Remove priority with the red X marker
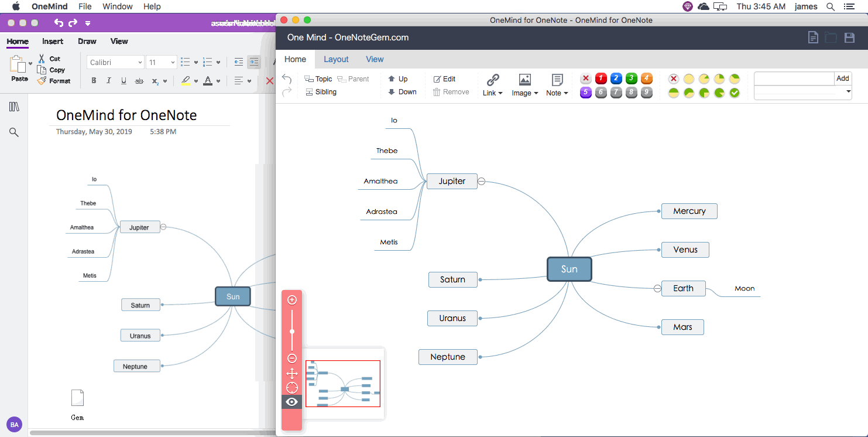Image resolution: width=868 pixels, height=437 pixels. click(x=586, y=78)
